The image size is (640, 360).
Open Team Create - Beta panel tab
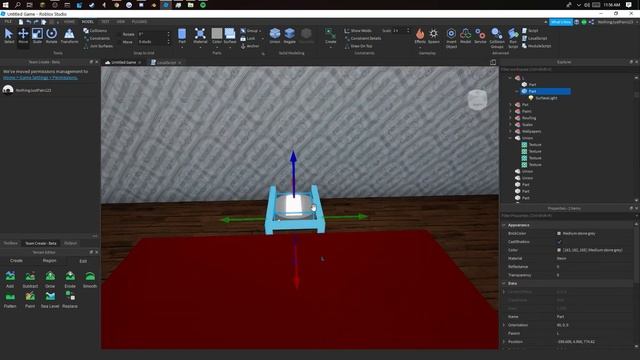(41, 243)
